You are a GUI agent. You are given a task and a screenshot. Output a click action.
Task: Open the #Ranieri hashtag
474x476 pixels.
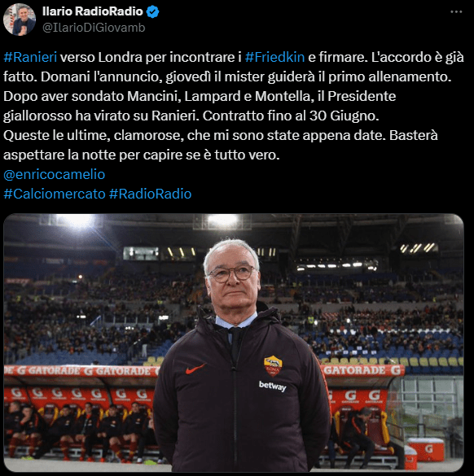30,57
